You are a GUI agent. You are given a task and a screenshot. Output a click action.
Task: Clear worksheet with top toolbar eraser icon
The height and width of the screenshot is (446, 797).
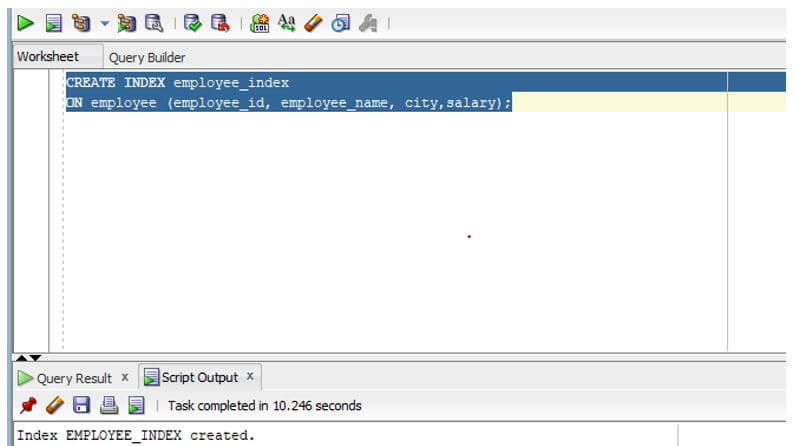click(x=314, y=23)
